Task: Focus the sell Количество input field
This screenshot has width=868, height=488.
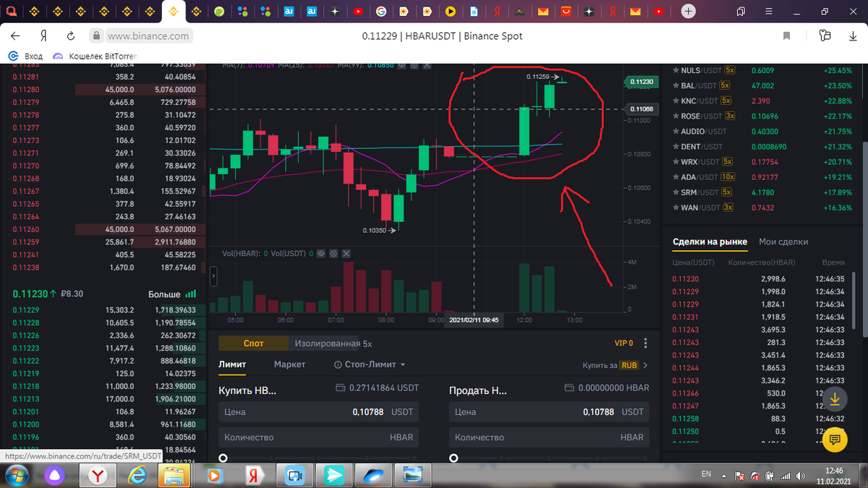Action: pyautogui.click(x=549, y=437)
